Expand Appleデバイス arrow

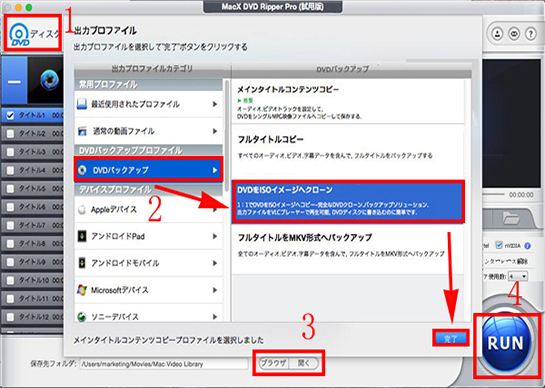pos(215,209)
